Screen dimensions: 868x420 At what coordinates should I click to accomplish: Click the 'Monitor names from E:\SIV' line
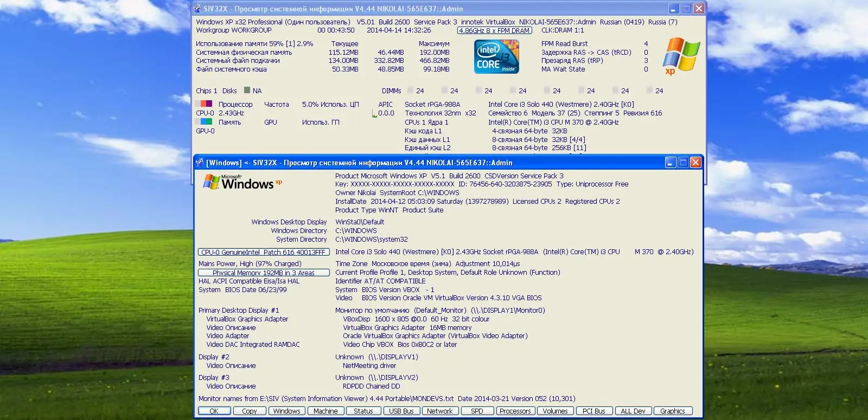387,399
